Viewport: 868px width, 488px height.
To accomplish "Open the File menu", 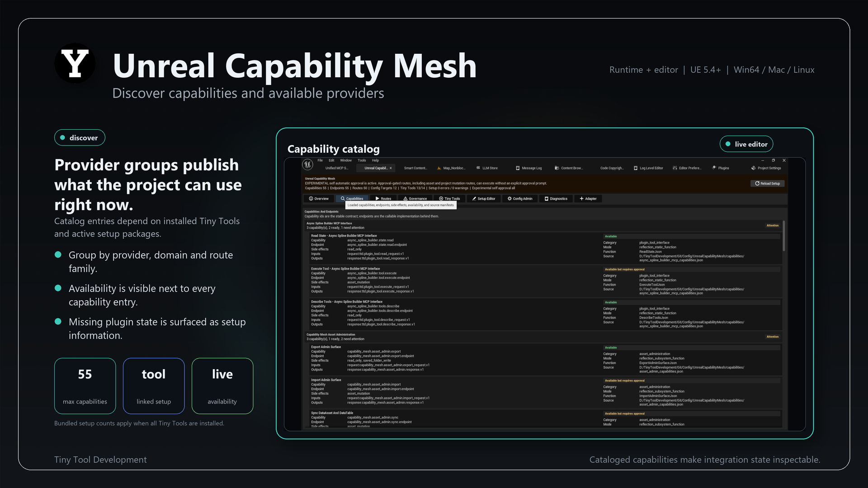I will tap(320, 160).
